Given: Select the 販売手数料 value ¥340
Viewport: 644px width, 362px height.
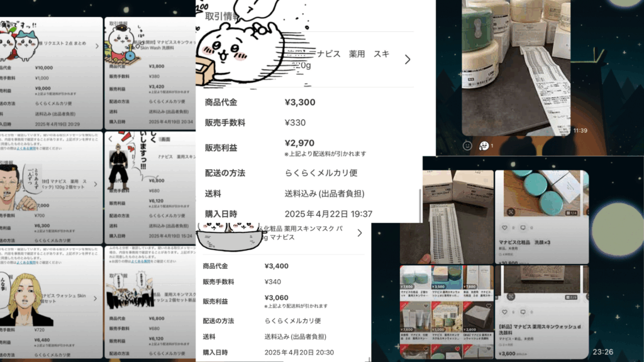Looking at the screenshot, I should (x=273, y=282).
